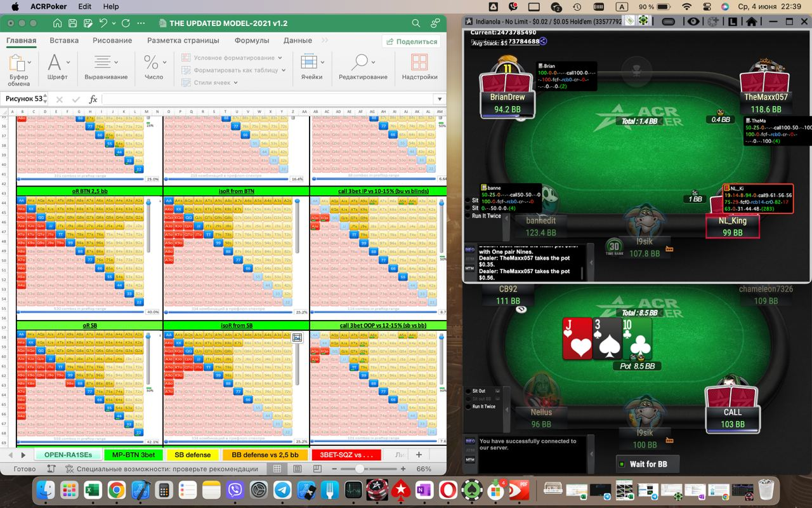Open Finder from the Dock
Image resolution: width=812 pixels, height=508 pixels.
point(45,490)
